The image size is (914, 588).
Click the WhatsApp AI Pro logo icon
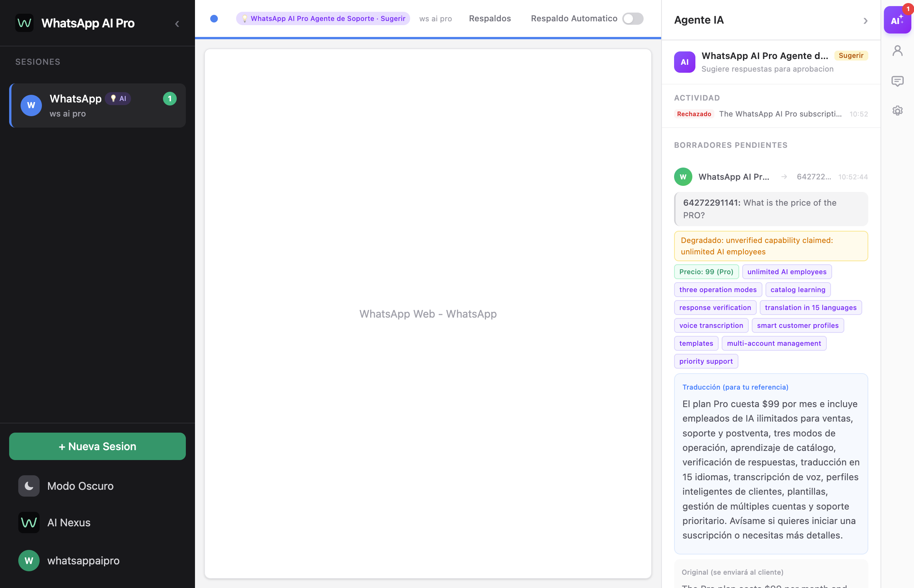pyautogui.click(x=24, y=23)
